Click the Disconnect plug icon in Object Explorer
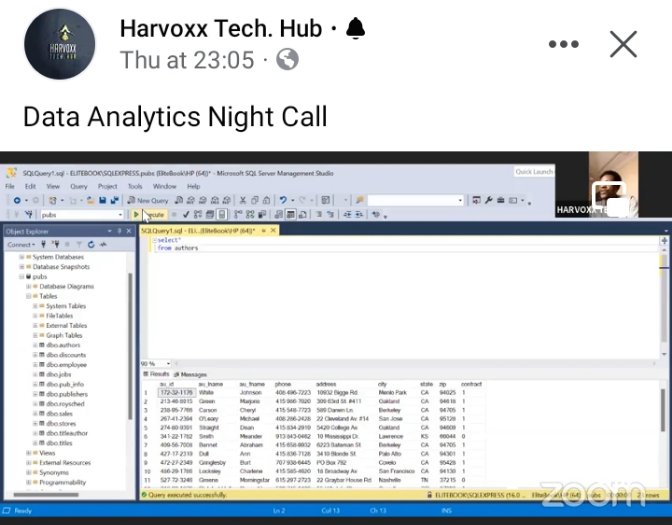672x525 pixels. pyautogui.click(x=55, y=244)
